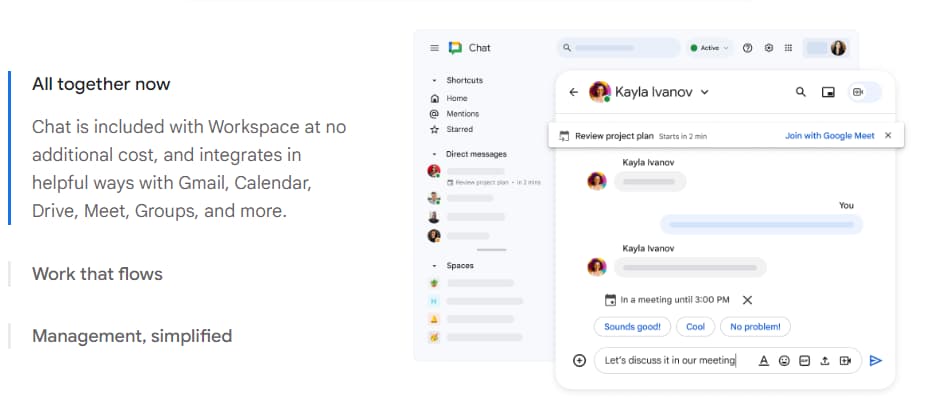Search within the Kayla Ivanov conversation

point(801,92)
